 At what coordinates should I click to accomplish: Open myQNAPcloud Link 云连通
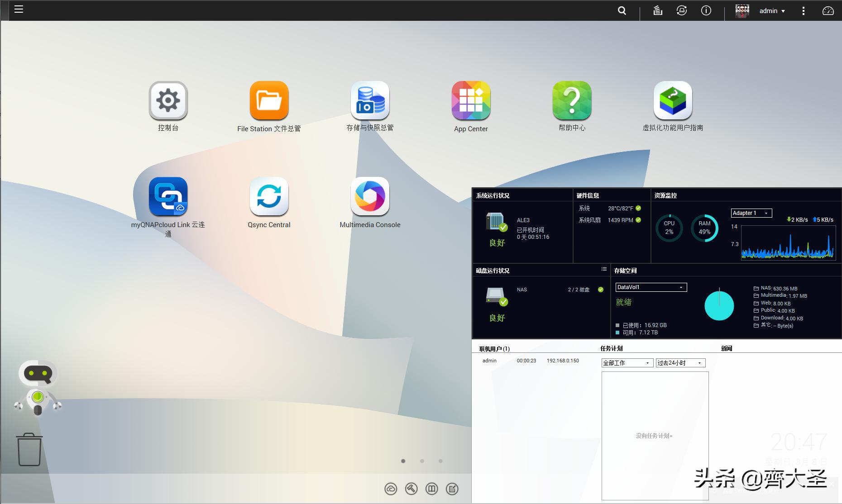[x=168, y=196]
